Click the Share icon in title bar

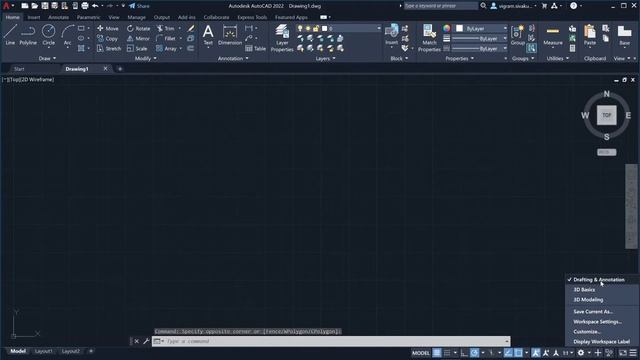139,6
